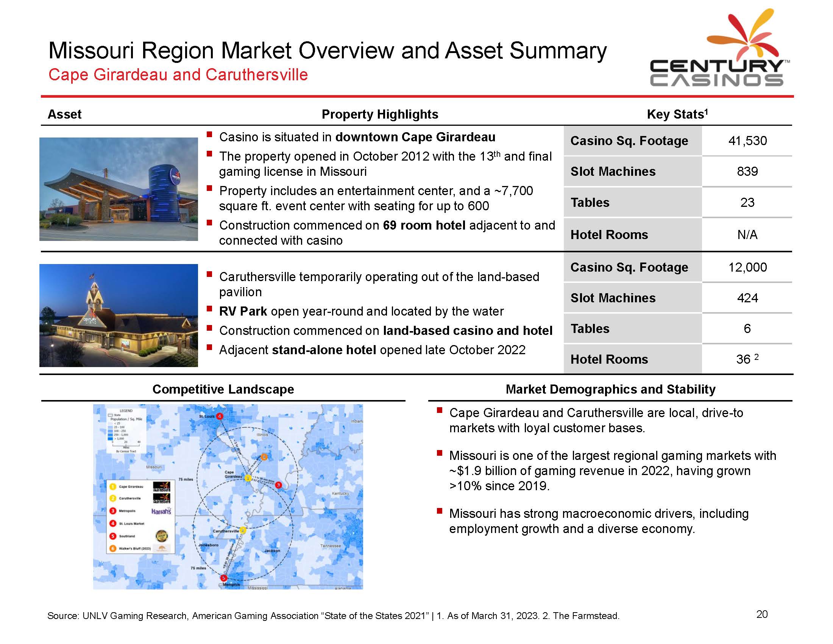The width and height of the screenshot is (833, 644).
Task: Click the 41,530 casino square footage value
Action: click(x=747, y=141)
